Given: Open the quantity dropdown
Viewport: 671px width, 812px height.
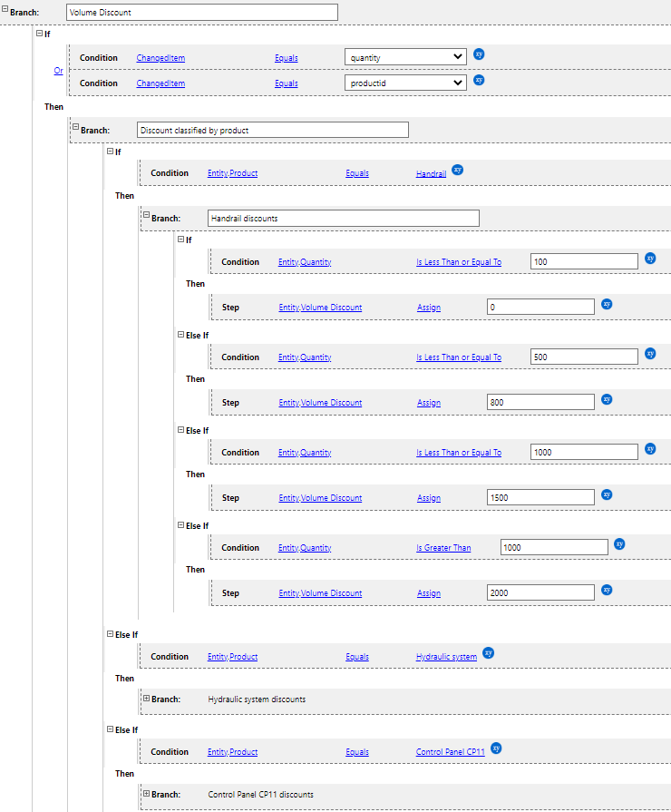Looking at the screenshot, I should click(405, 57).
